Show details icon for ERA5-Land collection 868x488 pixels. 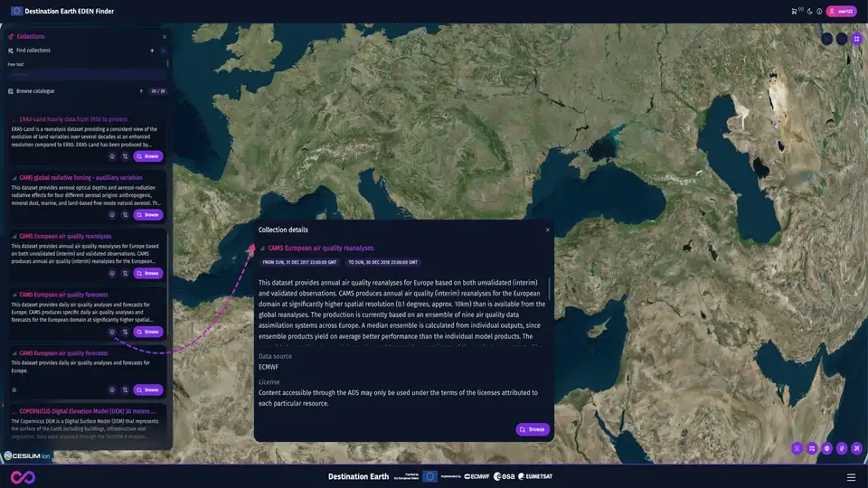[112, 156]
